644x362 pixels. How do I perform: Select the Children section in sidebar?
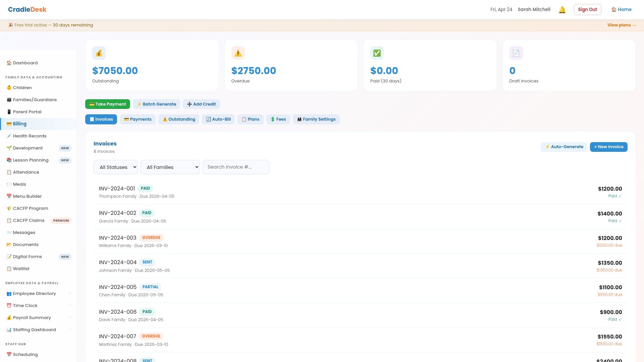click(23, 87)
